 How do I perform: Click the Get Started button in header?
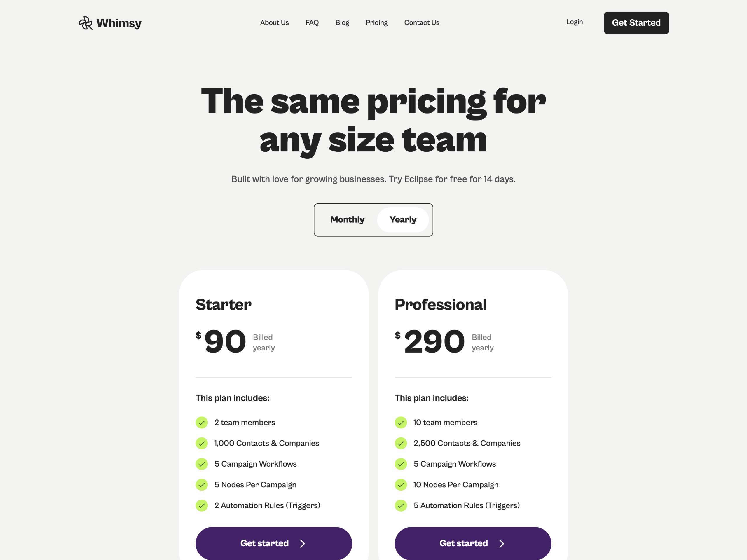tap(636, 23)
